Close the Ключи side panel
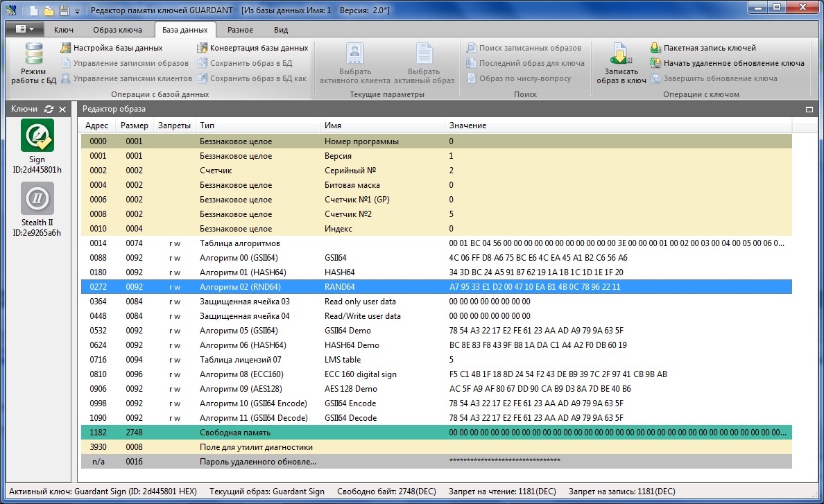 62,110
